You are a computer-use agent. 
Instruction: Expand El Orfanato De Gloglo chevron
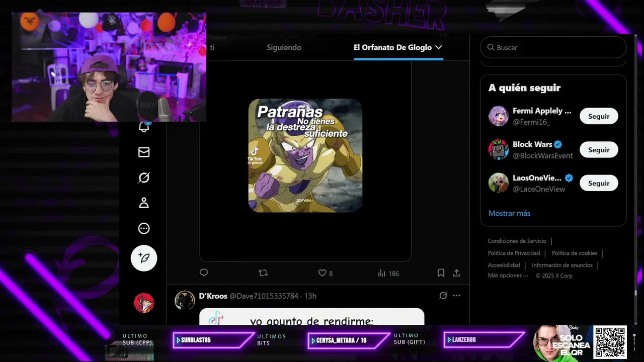click(x=438, y=47)
